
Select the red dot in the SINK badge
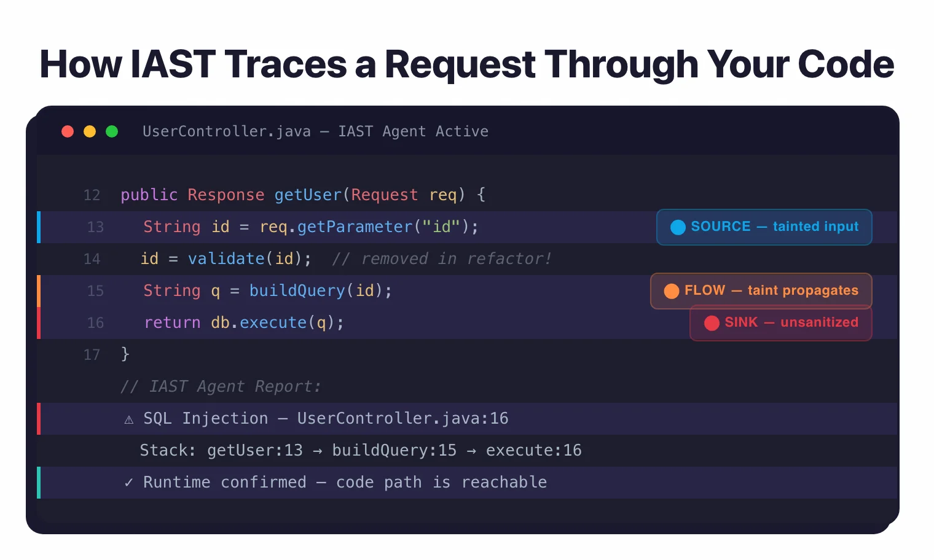(712, 323)
